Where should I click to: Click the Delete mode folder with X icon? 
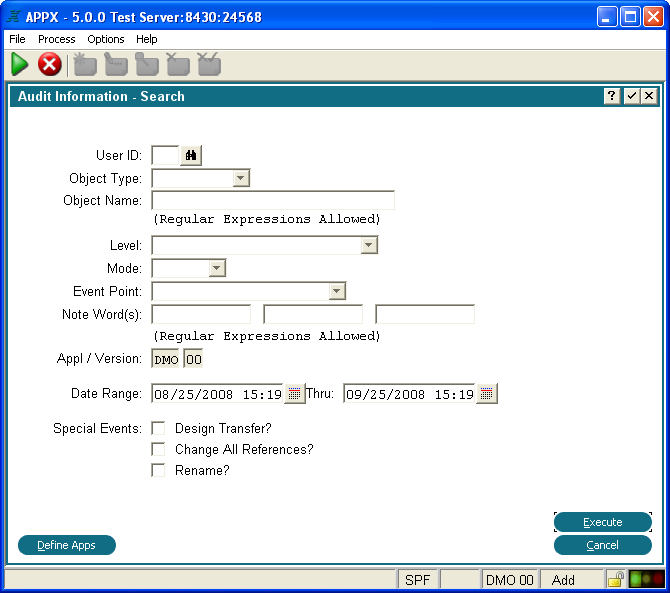click(178, 65)
